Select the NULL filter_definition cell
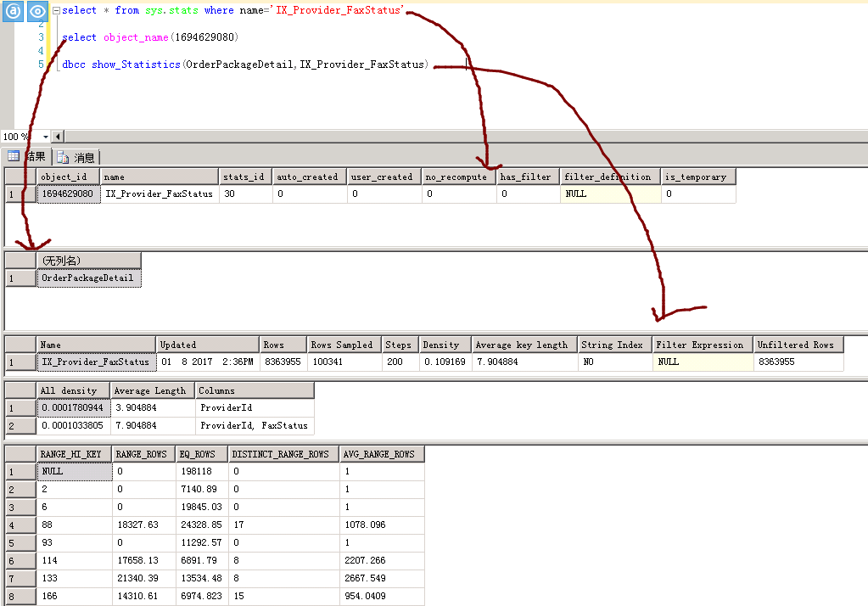 (611, 194)
